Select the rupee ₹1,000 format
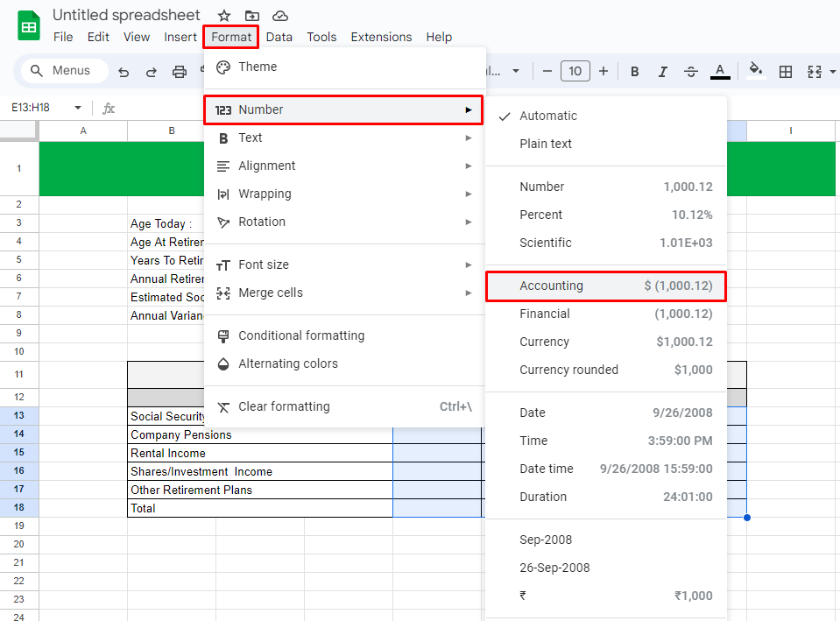This screenshot has height=621, width=840. tap(606, 596)
